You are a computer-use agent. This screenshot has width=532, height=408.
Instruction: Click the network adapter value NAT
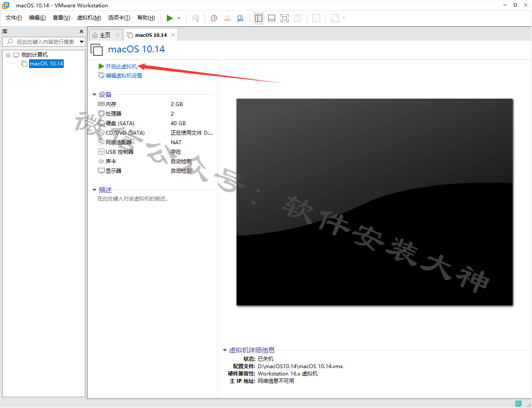pyautogui.click(x=176, y=142)
